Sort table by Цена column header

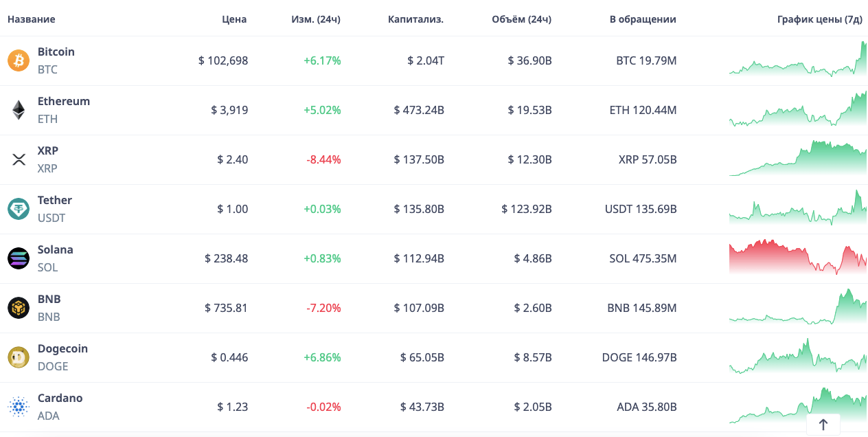point(234,19)
